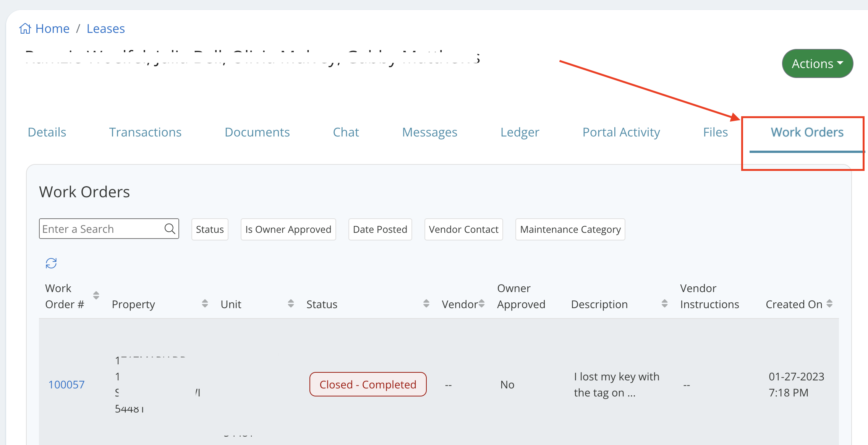
Task: Sort table by Property column
Action: 205,304
